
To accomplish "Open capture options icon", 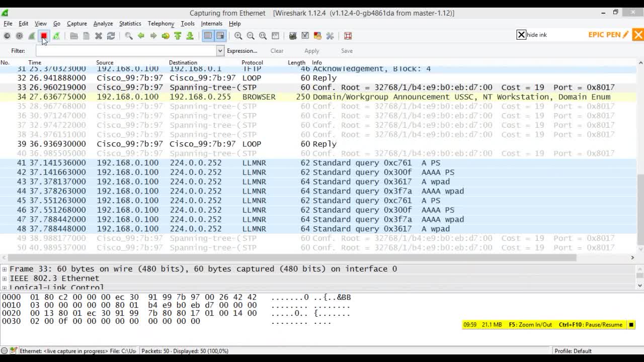I will click(19, 36).
